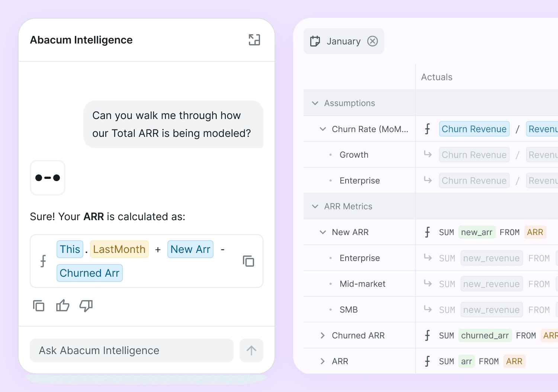Select the 'LastMonth' token in the formula
Screen dimensions: 558x392
coord(119,249)
